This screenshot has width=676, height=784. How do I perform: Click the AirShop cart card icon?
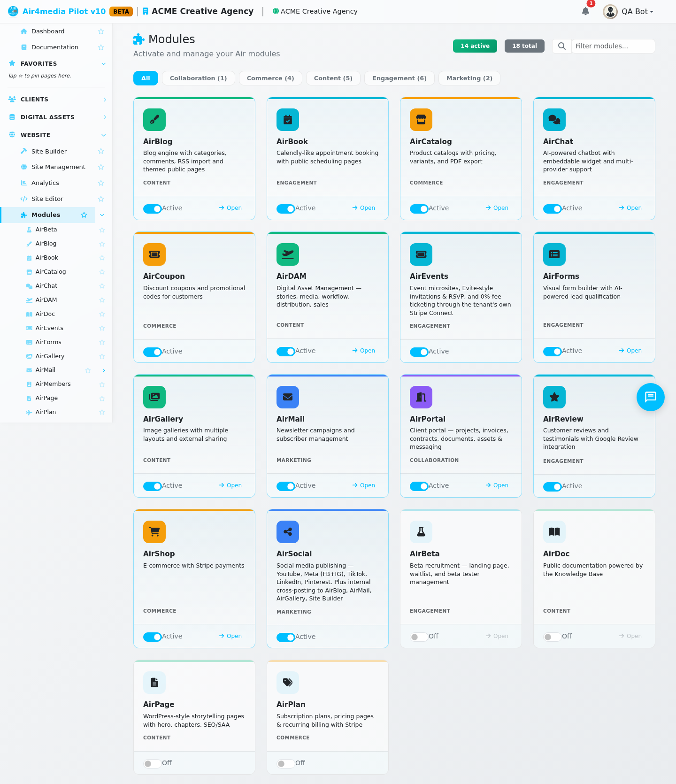click(x=154, y=532)
